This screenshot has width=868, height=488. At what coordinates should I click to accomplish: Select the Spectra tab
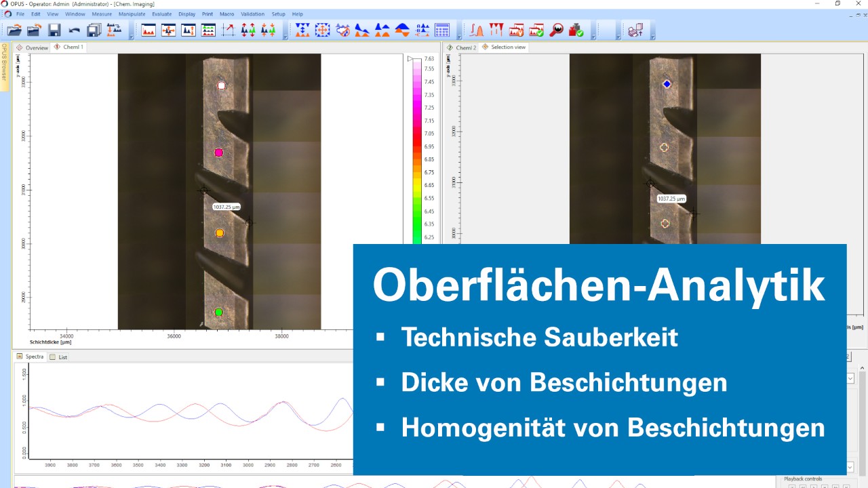pos(31,357)
